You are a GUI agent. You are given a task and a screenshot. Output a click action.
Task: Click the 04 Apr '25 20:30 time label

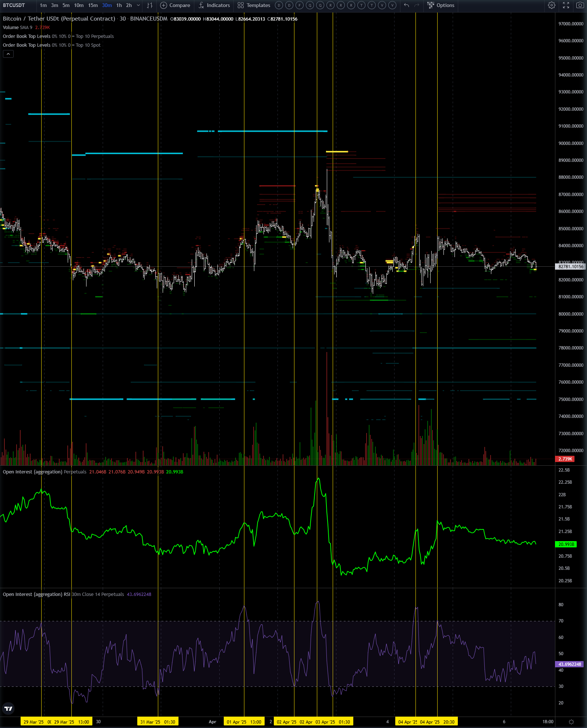[x=437, y=722]
